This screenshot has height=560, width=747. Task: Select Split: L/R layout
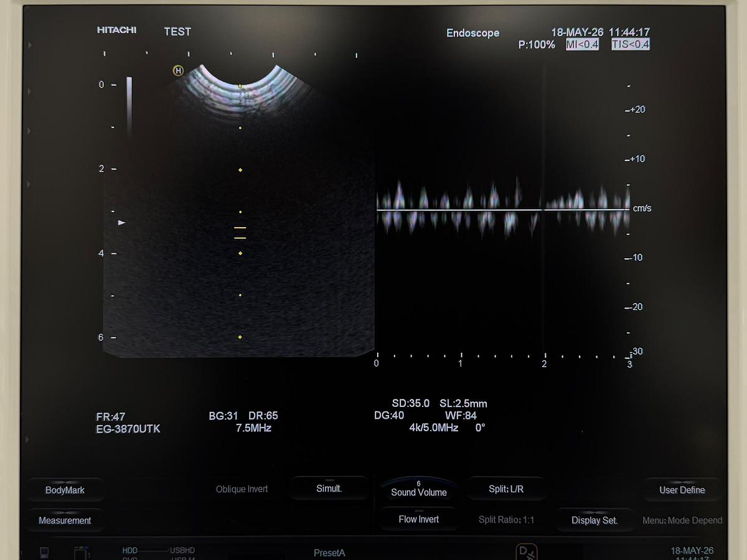pos(506,489)
